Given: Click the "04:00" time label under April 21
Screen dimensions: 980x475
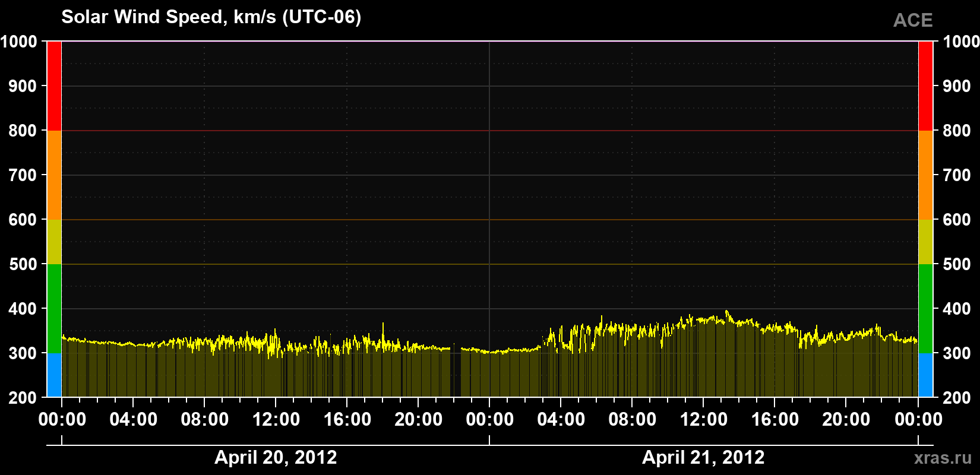Looking at the screenshot, I should [x=561, y=420].
